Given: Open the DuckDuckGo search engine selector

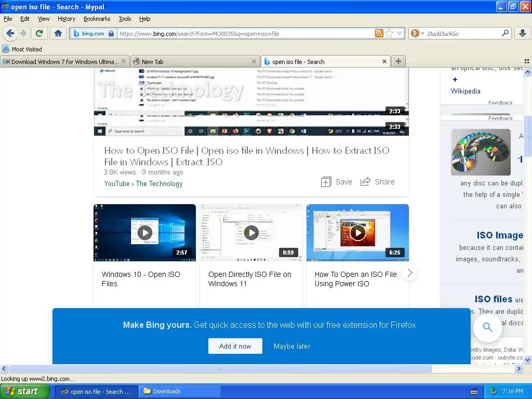Looking at the screenshot, I should point(417,33).
